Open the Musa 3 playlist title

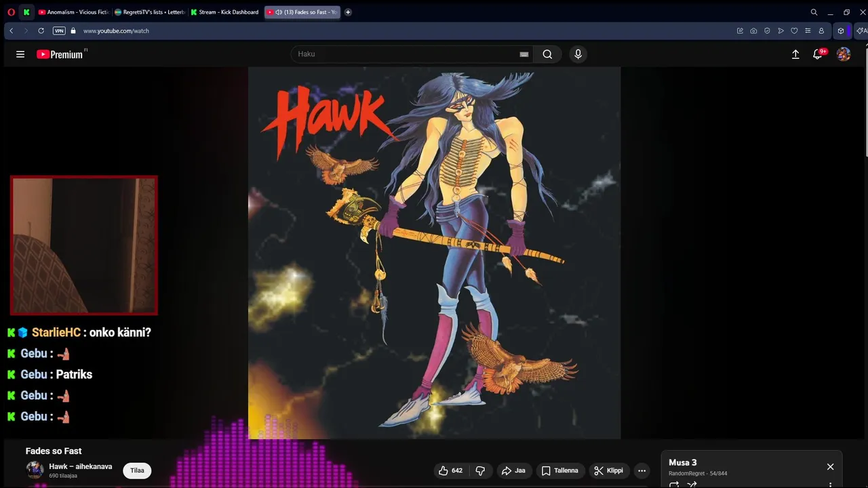[683, 462]
